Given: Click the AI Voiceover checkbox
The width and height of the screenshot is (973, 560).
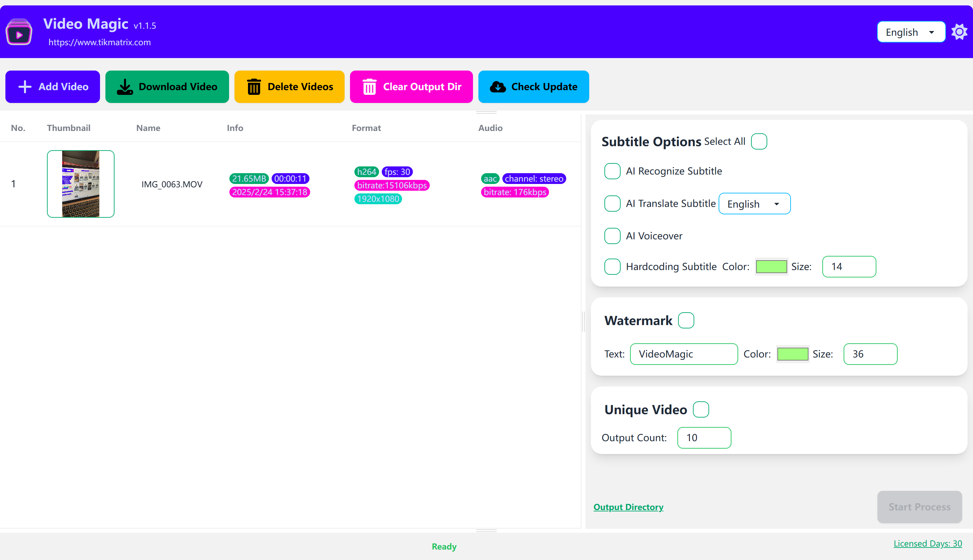Looking at the screenshot, I should 612,236.
